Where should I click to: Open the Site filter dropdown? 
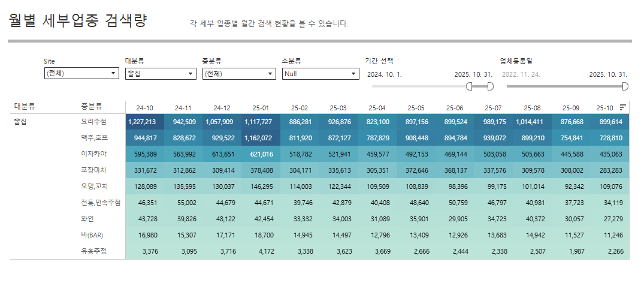click(x=81, y=74)
